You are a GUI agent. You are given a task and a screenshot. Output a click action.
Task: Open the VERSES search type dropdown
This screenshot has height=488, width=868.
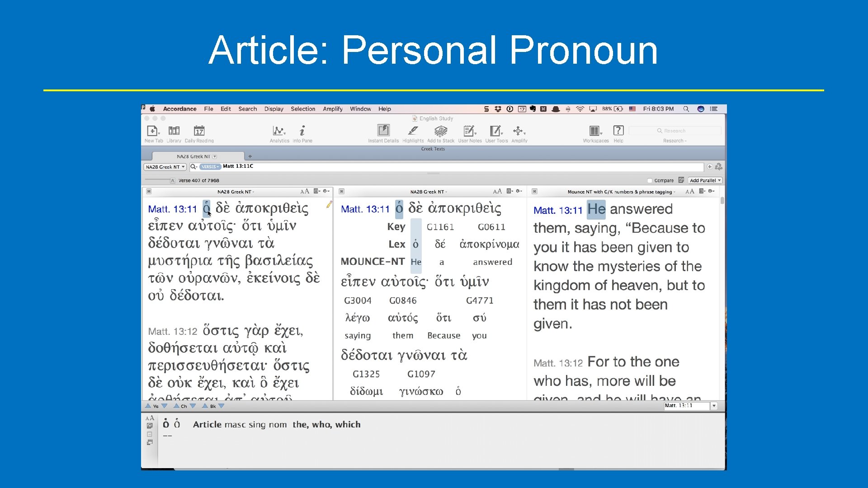tap(210, 167)
